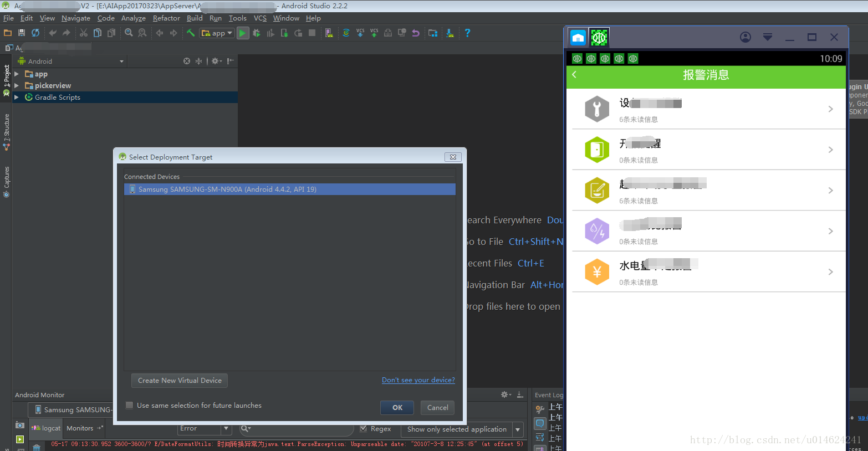The height and width of the screenshot is (451, 868).
Task: Open wrench settings row with 6 unread messages
Action: (708, 109)
